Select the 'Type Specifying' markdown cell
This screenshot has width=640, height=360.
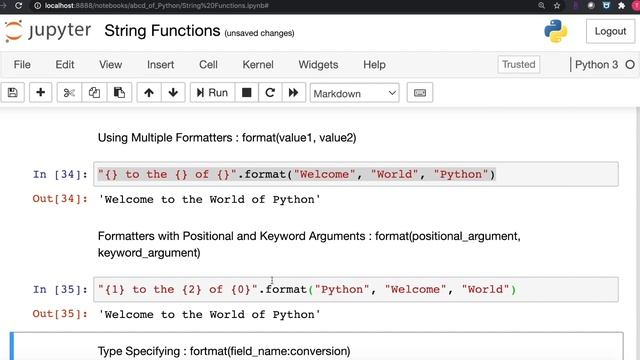coord(317,347)
